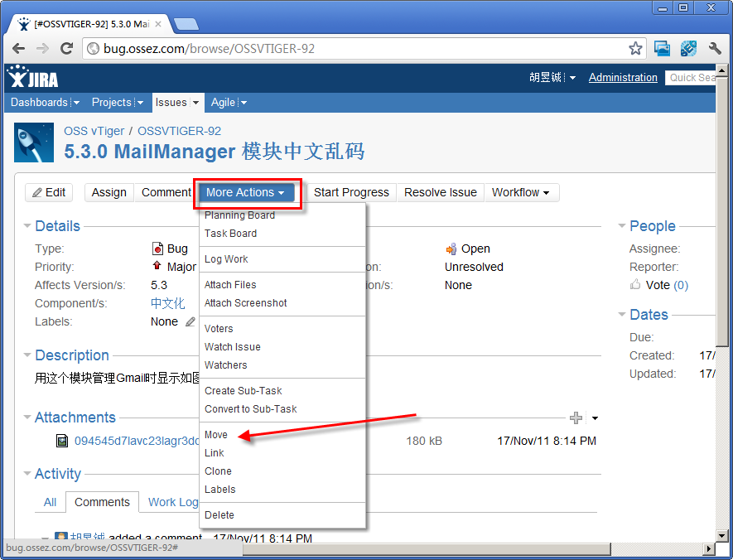Open the OSS vTiger project link
The image size is (733, 560).
pos(94,131)
